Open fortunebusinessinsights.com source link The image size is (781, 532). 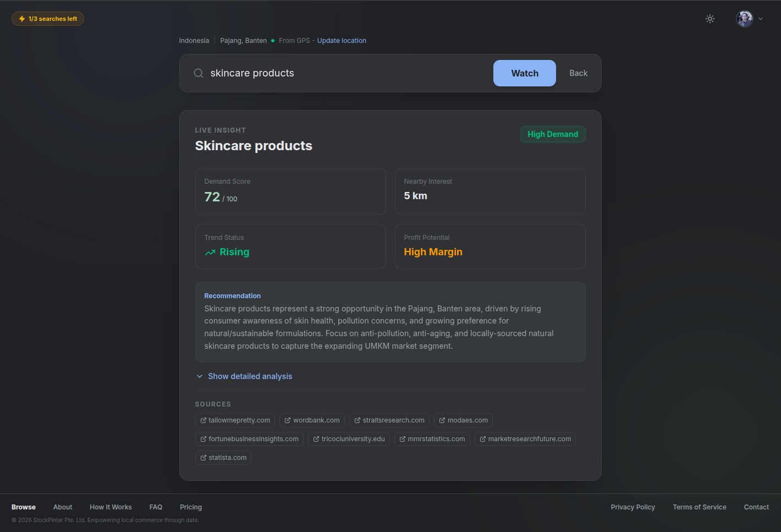(x=249, y=439)
